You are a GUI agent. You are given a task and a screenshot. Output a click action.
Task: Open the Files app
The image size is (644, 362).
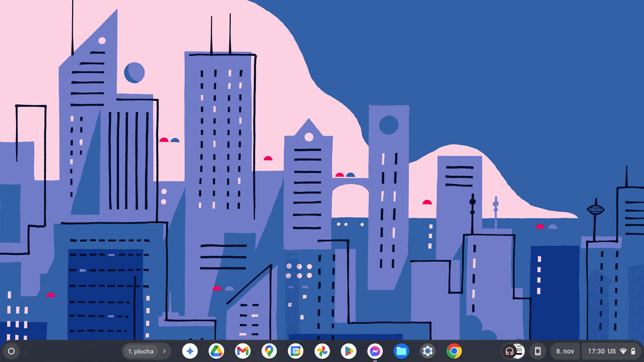pos(401,351)
